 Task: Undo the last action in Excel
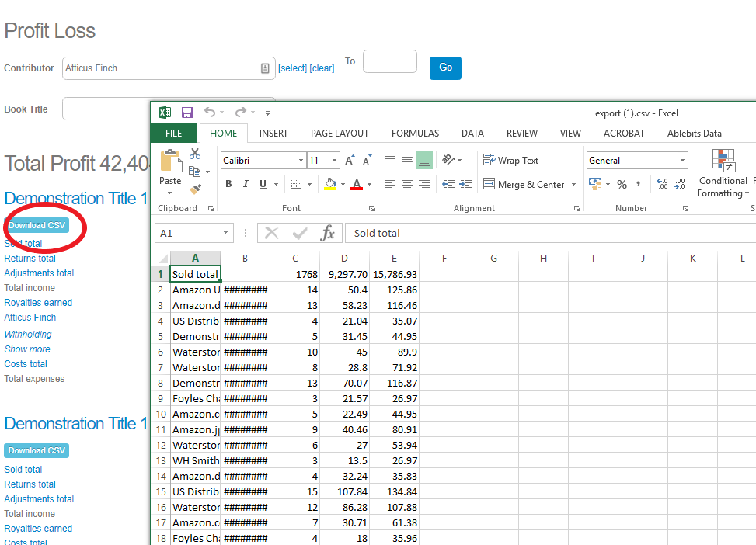tap(210, 113)
